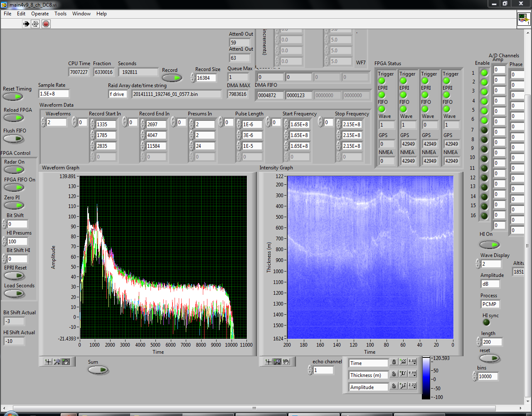The height and width of the screenshot is (416, 532).
Task: Toggle the Record switch
Action: [x=172, y=78]
